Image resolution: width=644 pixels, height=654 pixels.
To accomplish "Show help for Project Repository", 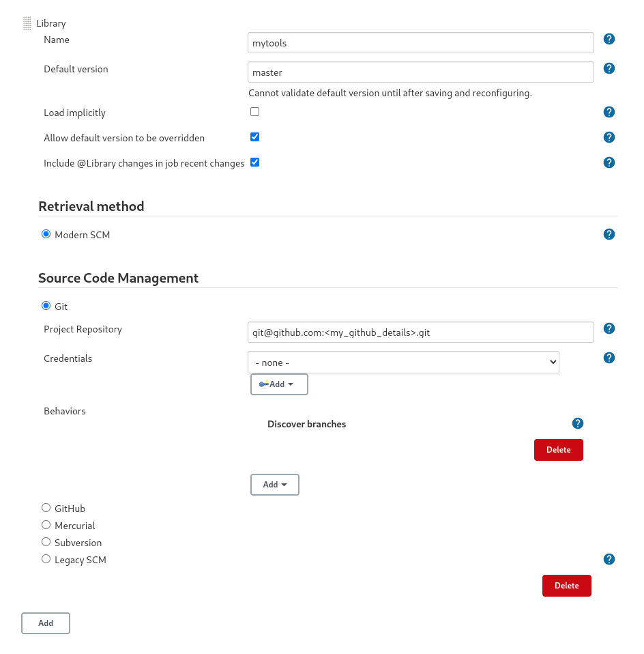I will tap(609, 328).
